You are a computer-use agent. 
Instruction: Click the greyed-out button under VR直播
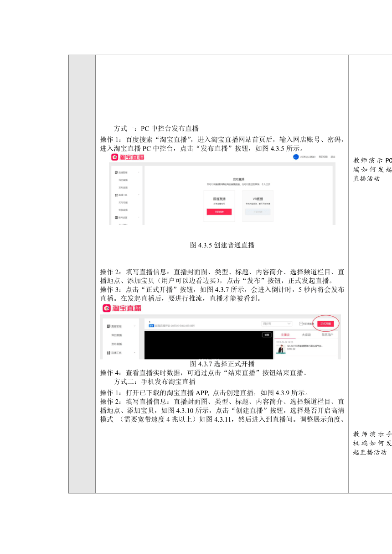click(x=258, y=212)
